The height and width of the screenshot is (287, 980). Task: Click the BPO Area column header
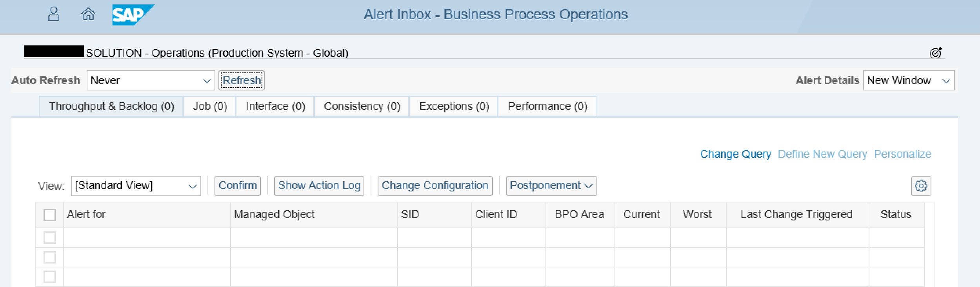(x=580, y=215)
